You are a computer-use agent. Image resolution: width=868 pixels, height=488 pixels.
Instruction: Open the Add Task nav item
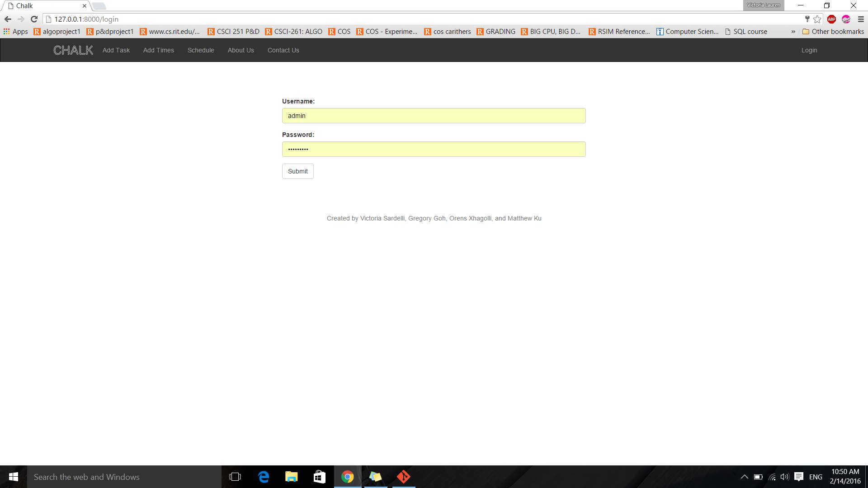[x=116, y=50]
